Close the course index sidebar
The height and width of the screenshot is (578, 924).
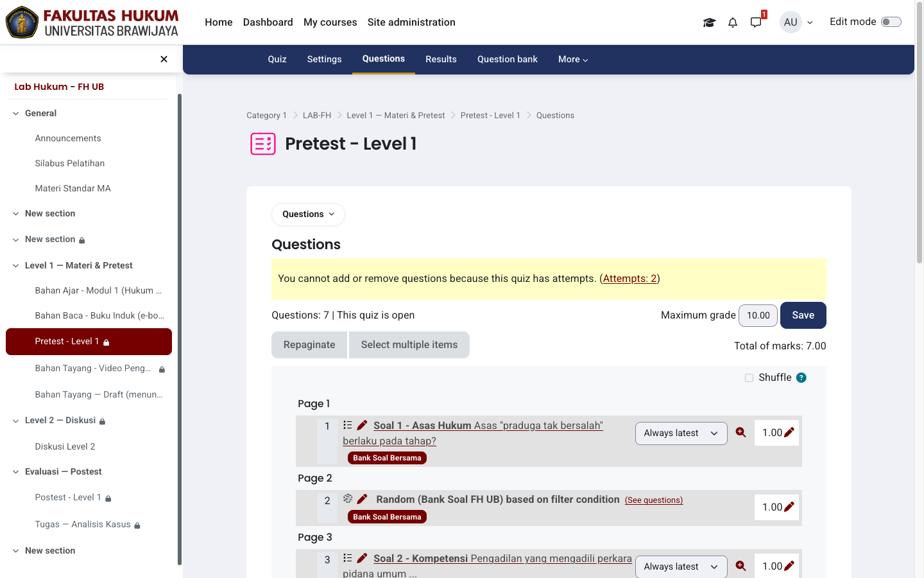[x=164, y=59]
